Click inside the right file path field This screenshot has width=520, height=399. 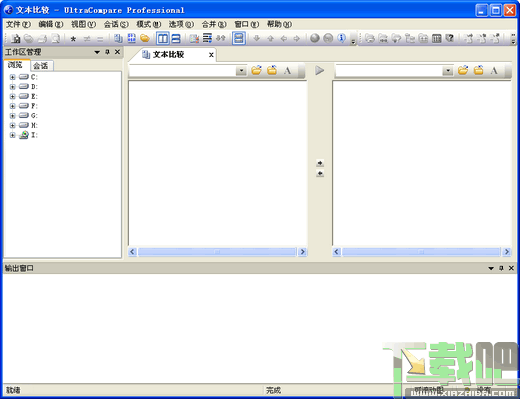(x=389, y=71)
